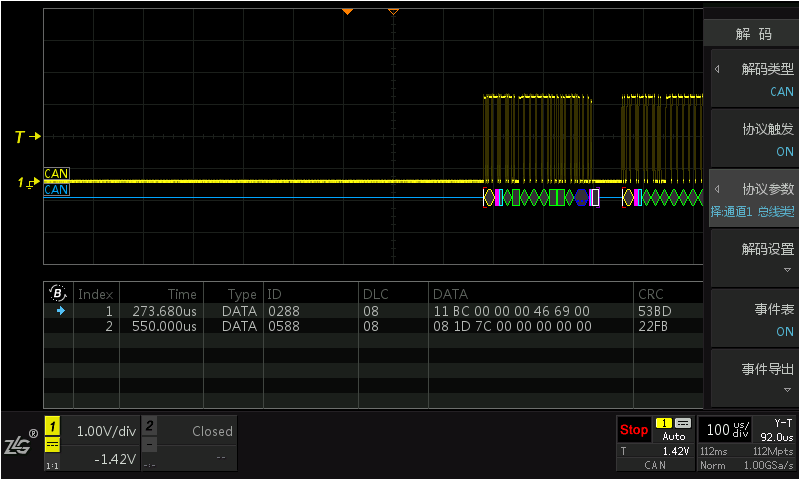Click the blue CAN decode label
Image resolution: width=800 pixels, height=480 pixels.
(56, 190)
